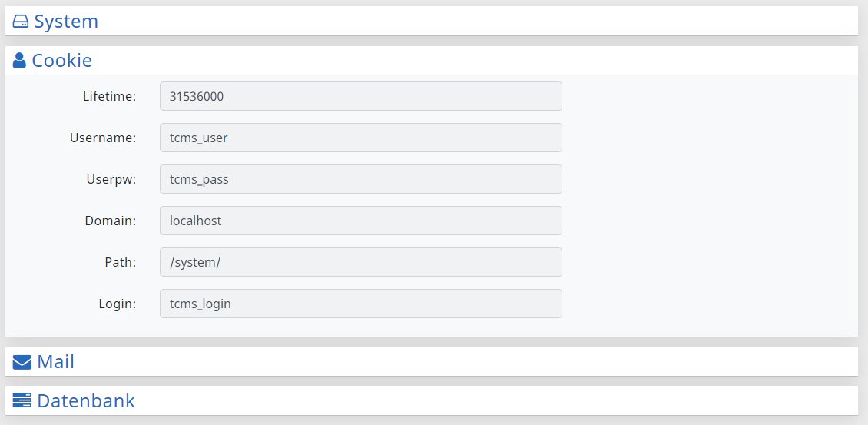Image resolution: width=868 pixels, height=425 pixels.
Task: Expand the Mail section
Action: [x=431, y=362]
